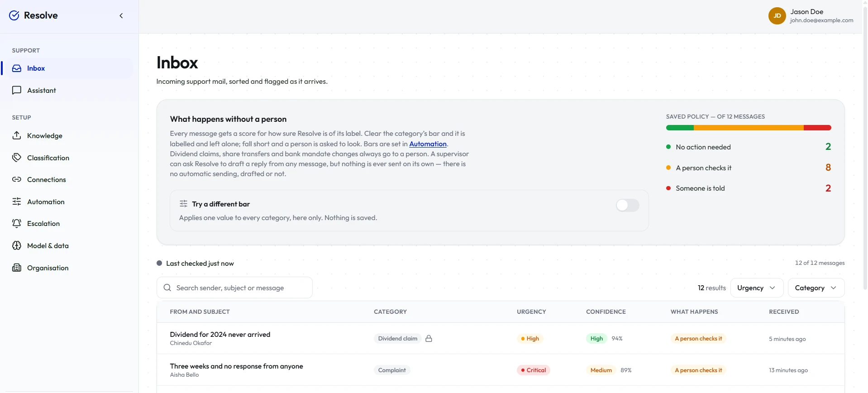Click the '13 minutes ago' timestamp

tap(788, 370)
